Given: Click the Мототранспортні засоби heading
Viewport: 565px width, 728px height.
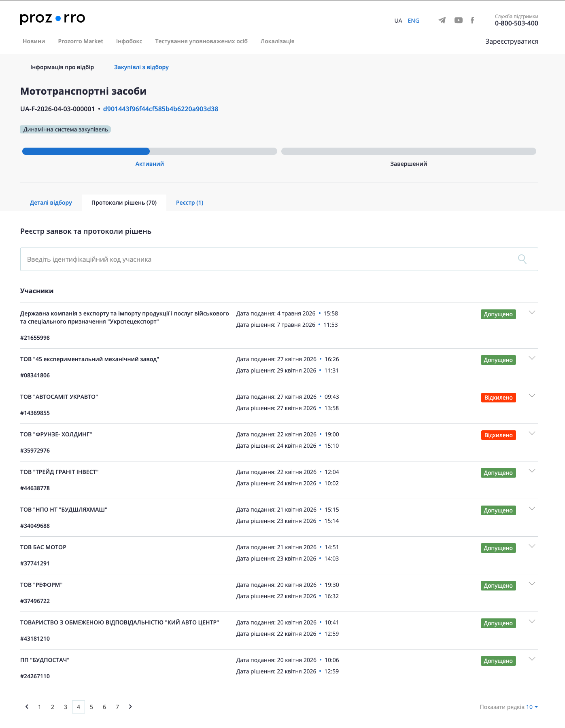Looking at the screenshot, I should [x=83, y=91].
